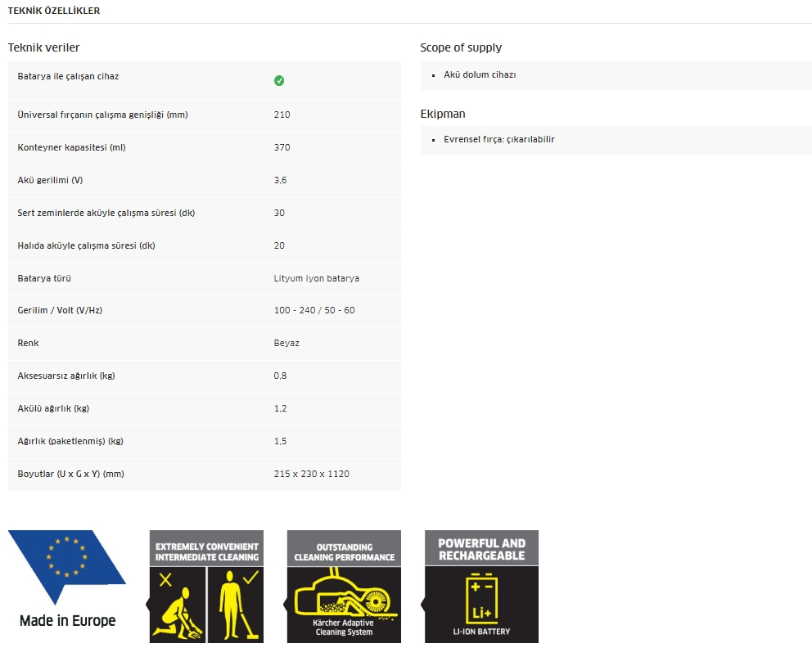Click the Gerilim / Volt (V/Hz) label
The height and width of the screenshot is (648, 812).
pyautogui.click(x=60, y=310)
